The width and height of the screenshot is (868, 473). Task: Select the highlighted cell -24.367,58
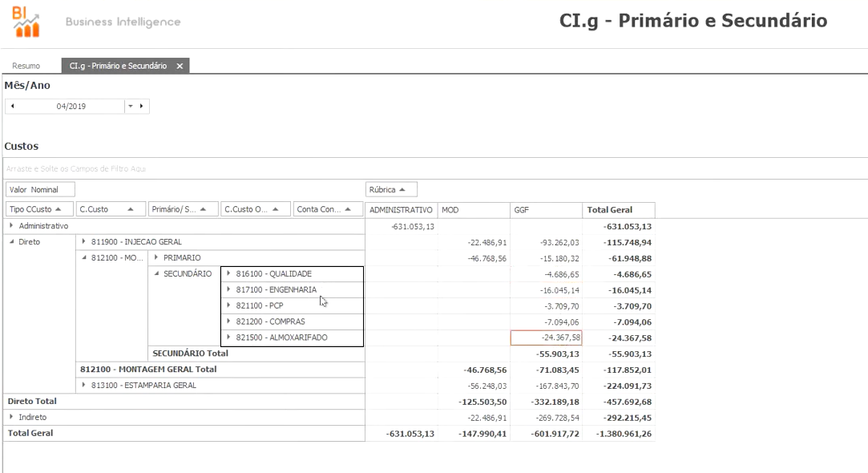point(547,338)
